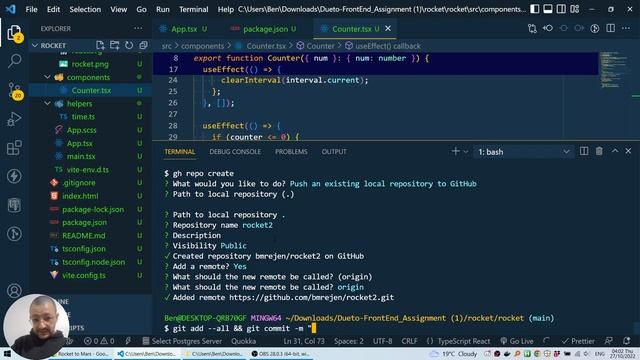The image size is (640, 360).
Task: Maximize the terminal panel size
Action: tap(615, 151)
